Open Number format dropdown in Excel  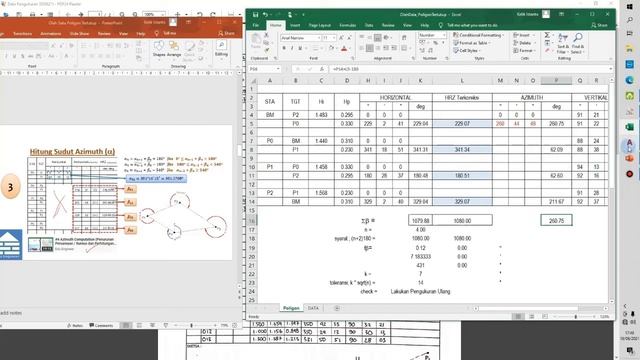coord(444,36)
